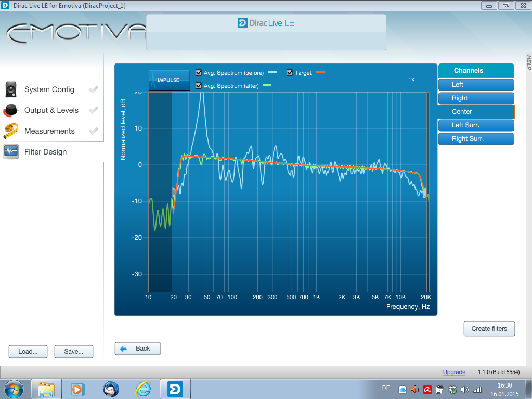Launch Internet Explorer from taskbar
Image resolution: width=532 pixels, height=399 pixels.
pyautogui.click(x=143, y=389)
